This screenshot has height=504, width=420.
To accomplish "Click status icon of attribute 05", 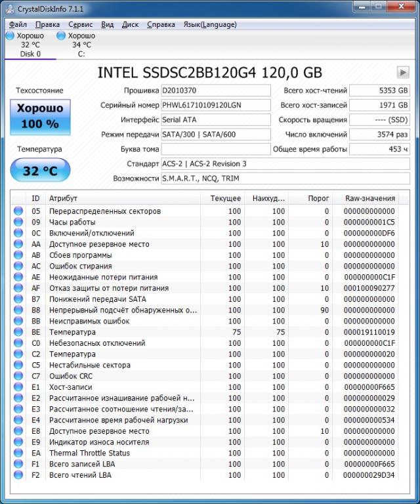I will tap(18, 211).
